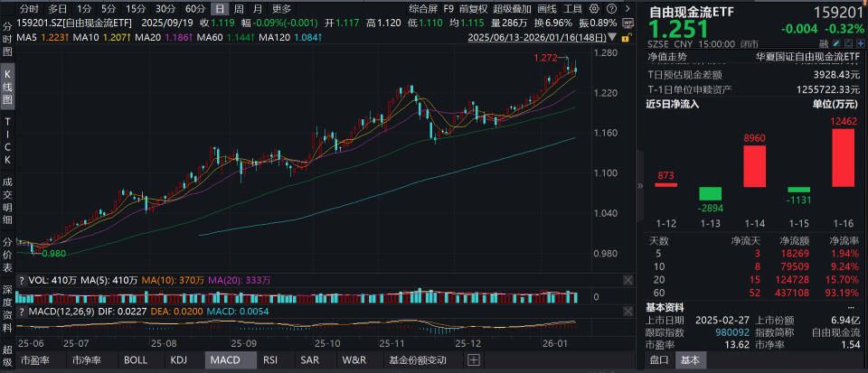The width and height of the screenshot is (868, 373).
Task: Open TICK view in left sidebar
Action: click(x=8, y=141)
